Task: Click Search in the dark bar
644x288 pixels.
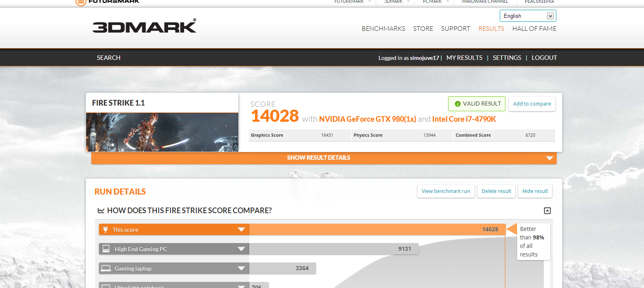Action: [x=109, y=58]
